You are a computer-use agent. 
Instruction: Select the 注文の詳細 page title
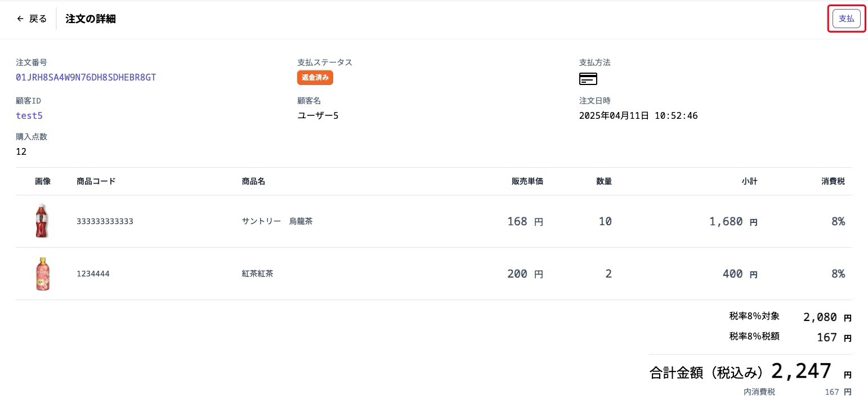(x=90, y=18)
